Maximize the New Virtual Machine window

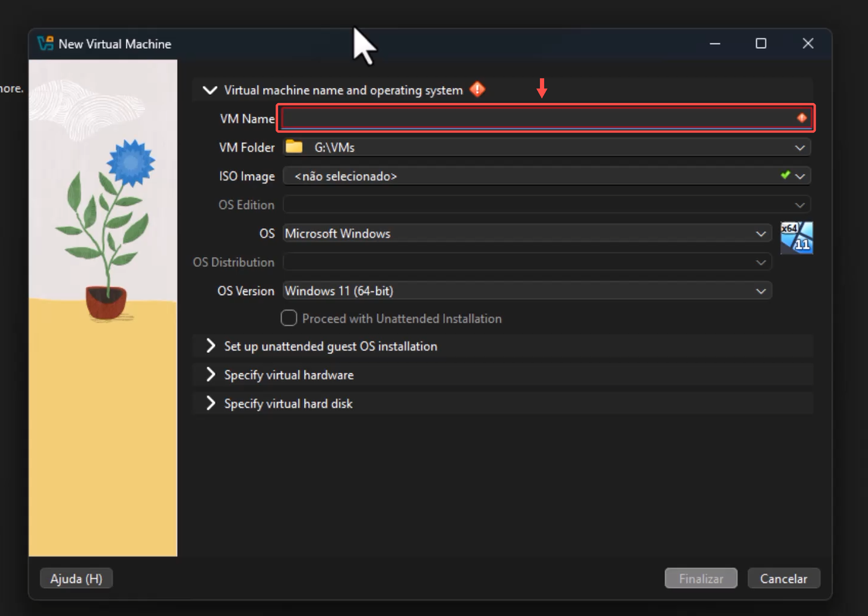pos(761,43)
